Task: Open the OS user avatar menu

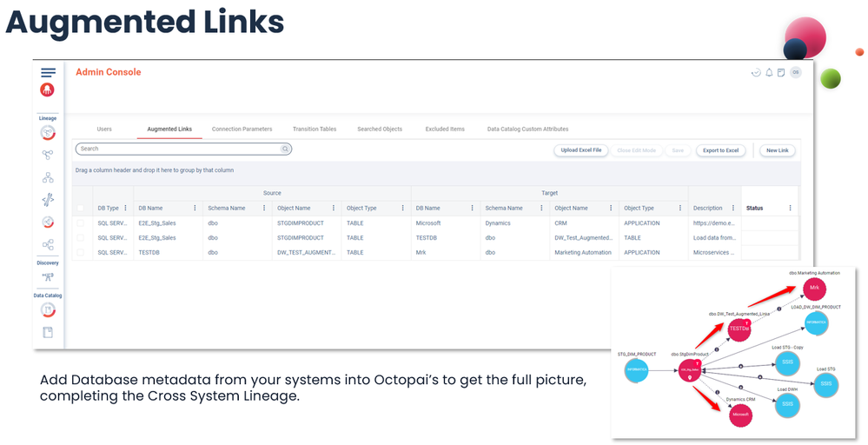Action: [796, 72]
